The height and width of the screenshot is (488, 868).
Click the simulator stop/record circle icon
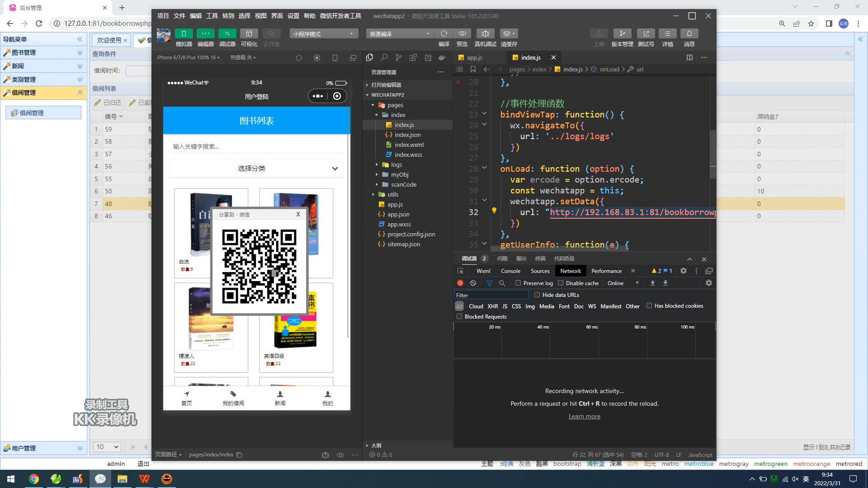point(316,58)
